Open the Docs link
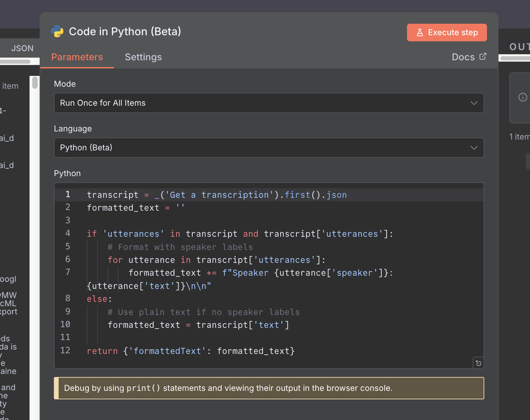530x420 pixels. [x=463, y=57]
